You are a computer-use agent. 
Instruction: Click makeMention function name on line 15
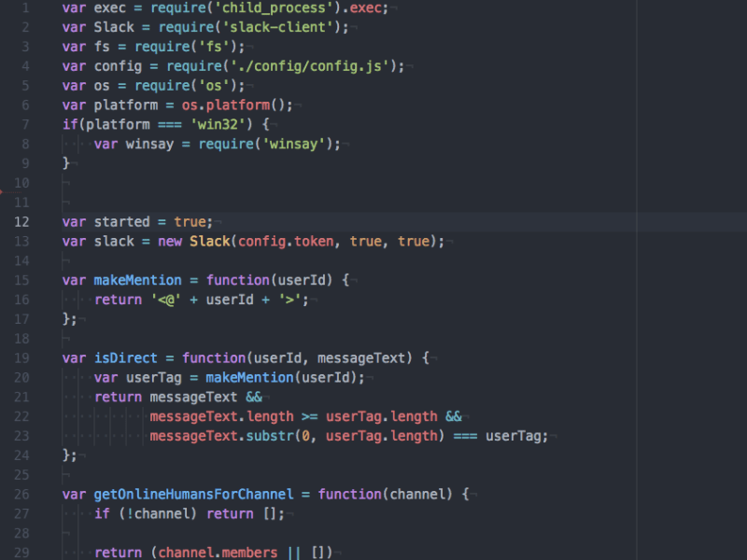point(137,281)
